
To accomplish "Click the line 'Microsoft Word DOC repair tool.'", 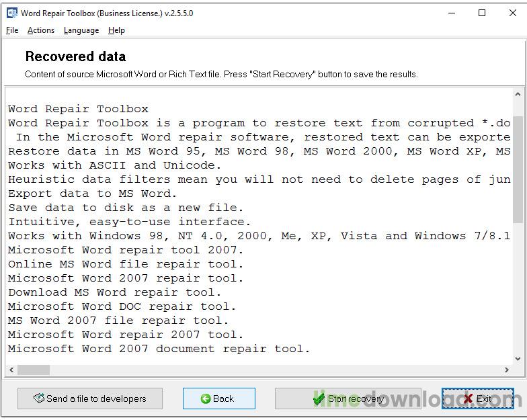I will [x=122, y=306].
